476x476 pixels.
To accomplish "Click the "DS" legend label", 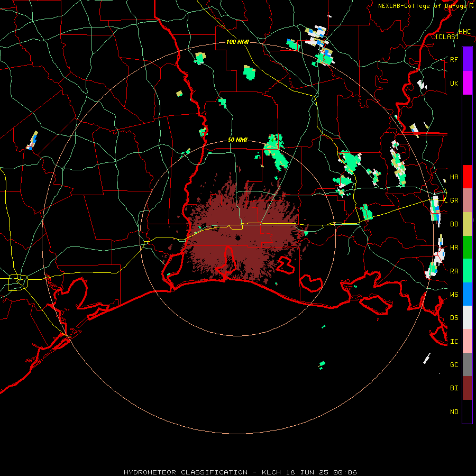I will click(x=454, y=317).
